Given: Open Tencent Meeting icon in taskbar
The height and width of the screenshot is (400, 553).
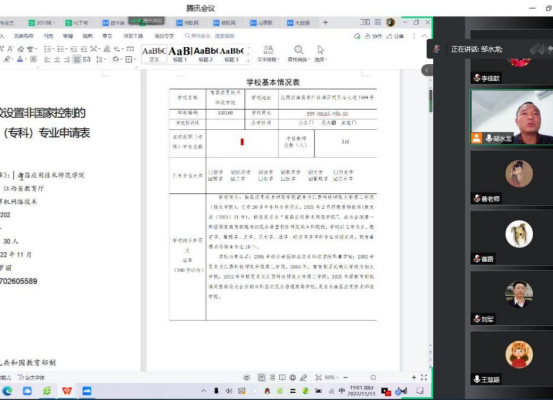Looking at the screenshot, I should click(x=87, y=391).
